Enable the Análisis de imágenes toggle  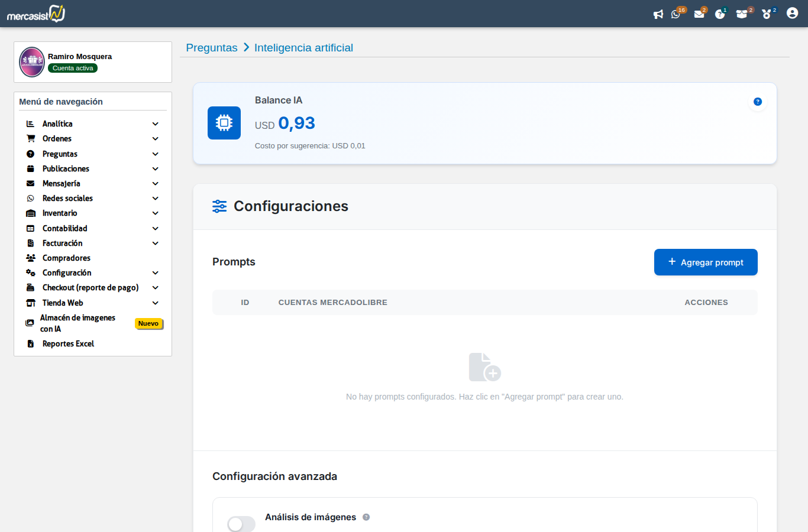pyautogui.click(x=241, y=524)
